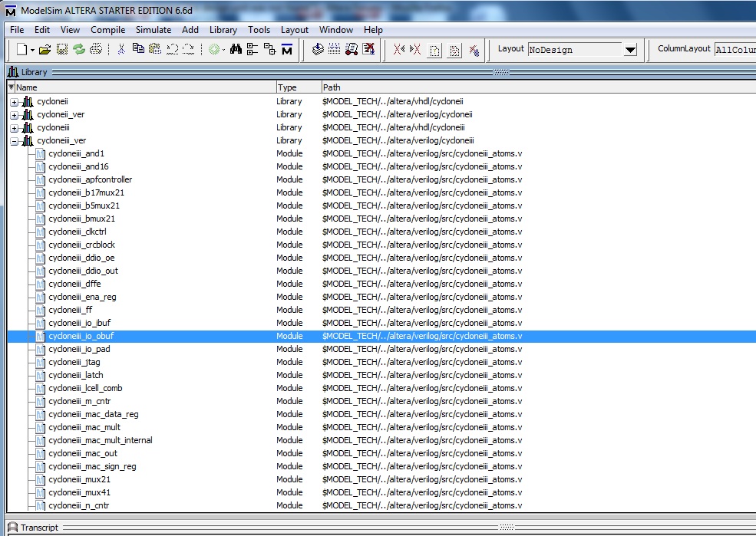Select the cycloneiii_clkctrl module

78,232
